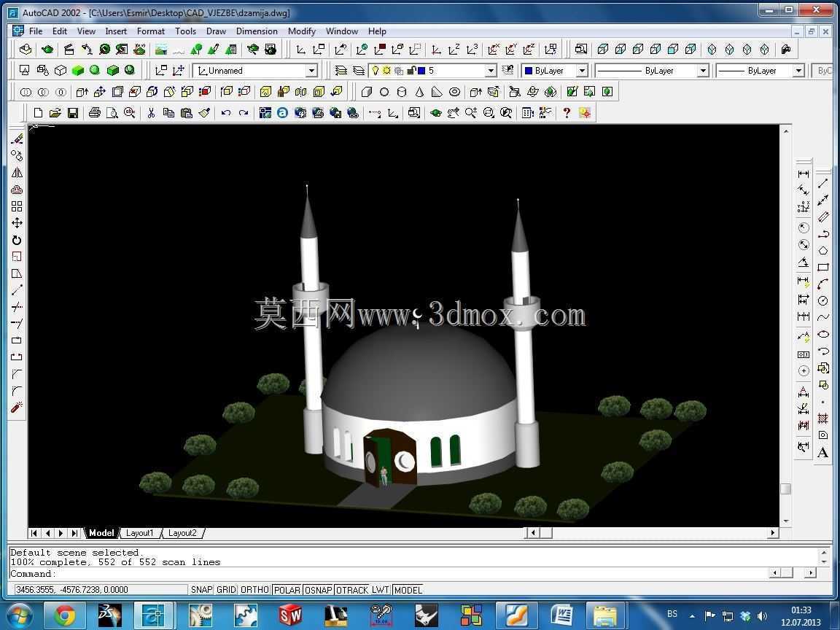Switch to the Layout1 tab
Screen dimensions: 840x630
(139, 533)
